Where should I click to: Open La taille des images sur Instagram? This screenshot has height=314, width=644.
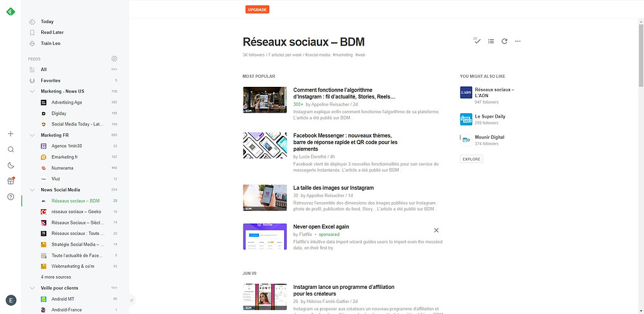coord(334,188)
